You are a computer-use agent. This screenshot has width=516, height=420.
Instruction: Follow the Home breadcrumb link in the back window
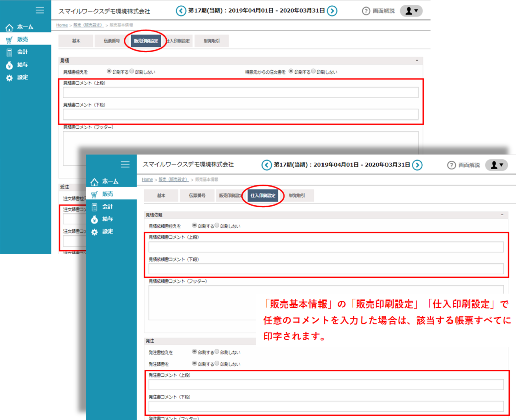pyautogui.click(x=62, y=25)
